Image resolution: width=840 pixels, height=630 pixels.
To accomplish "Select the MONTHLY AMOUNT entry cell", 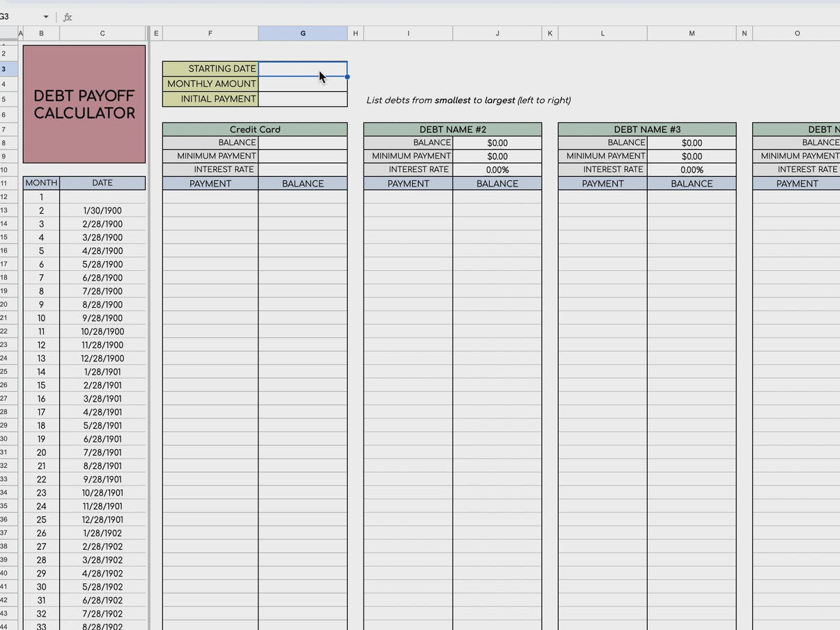I will click(x=302, y=84).
